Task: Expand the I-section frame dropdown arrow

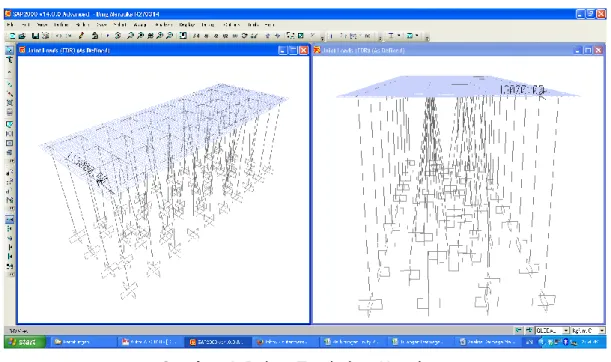Action: coord(399,36)
